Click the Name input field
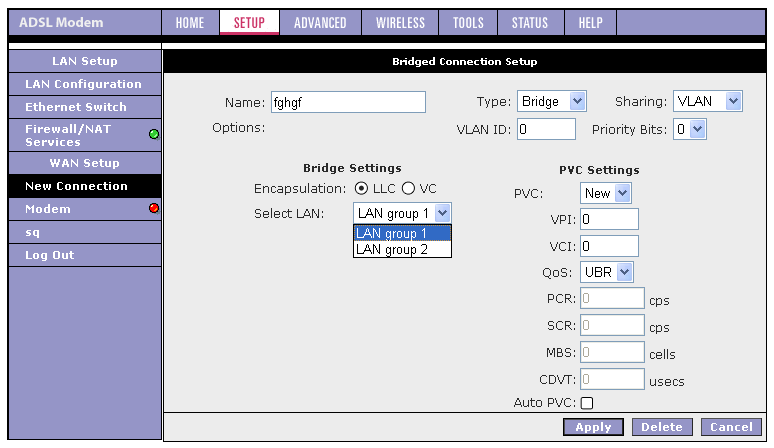Viewport: 774px width, 448px height. pyautogui.click(x=348, y=102)
